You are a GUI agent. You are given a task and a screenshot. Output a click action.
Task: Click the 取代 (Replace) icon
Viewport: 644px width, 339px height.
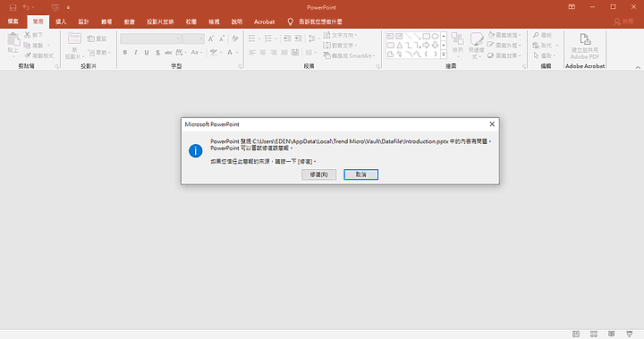pyautogui.click(x=536, y=46)
